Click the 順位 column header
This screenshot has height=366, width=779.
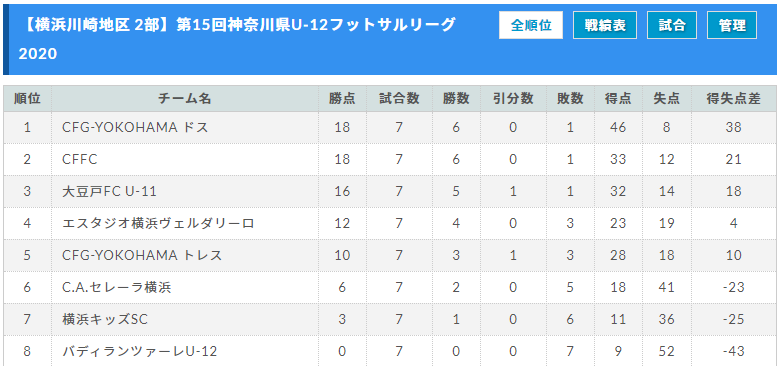point(27,99)
